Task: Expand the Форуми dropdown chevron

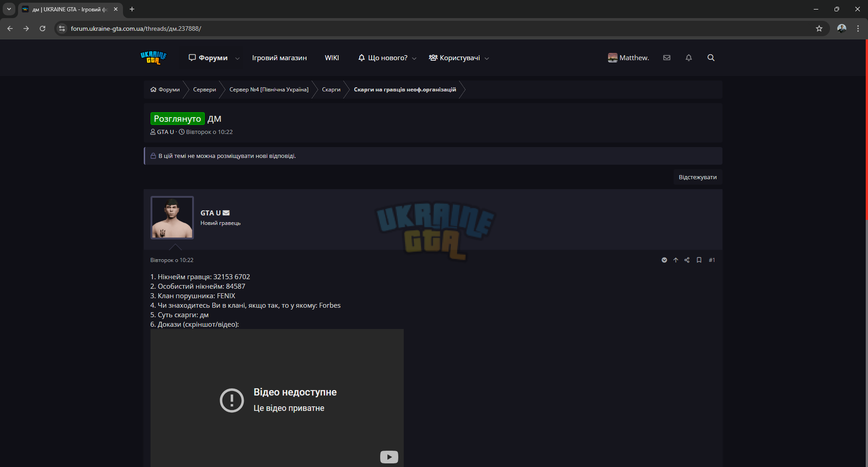Action: pyautogui.click(x=237, y=58)
